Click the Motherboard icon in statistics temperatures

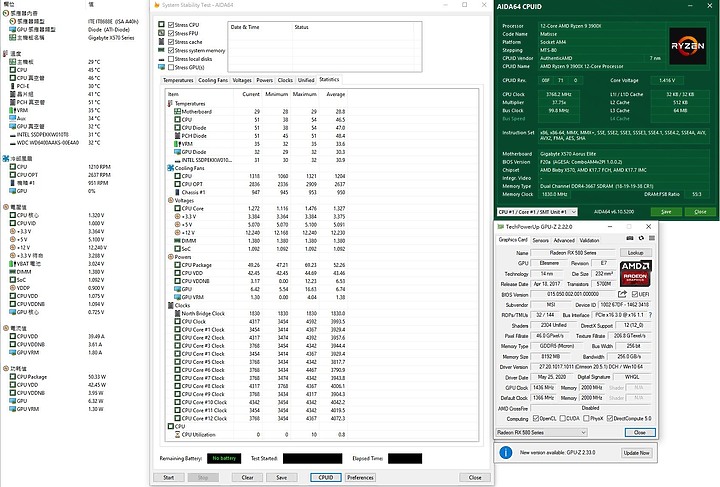pos(177,112)
